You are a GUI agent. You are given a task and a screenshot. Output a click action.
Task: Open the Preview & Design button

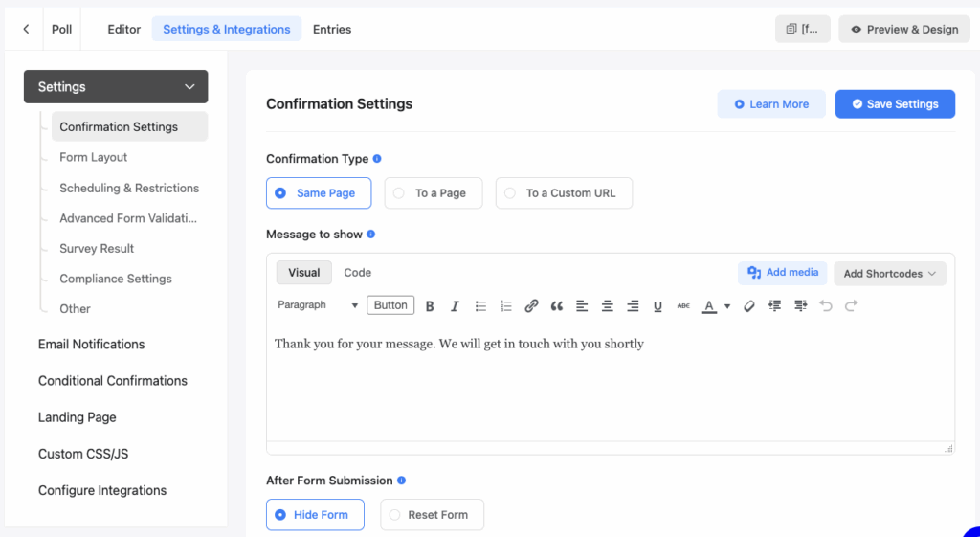903,30
